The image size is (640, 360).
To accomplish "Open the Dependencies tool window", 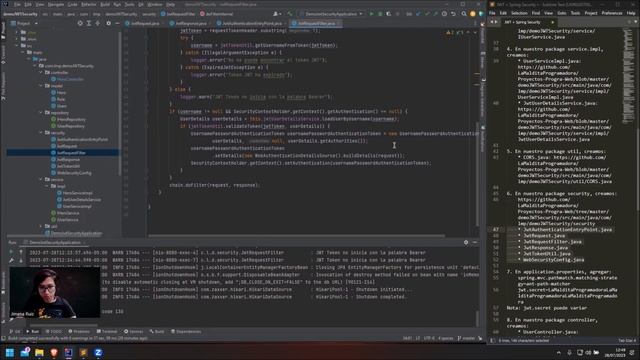I will (186, 331).
